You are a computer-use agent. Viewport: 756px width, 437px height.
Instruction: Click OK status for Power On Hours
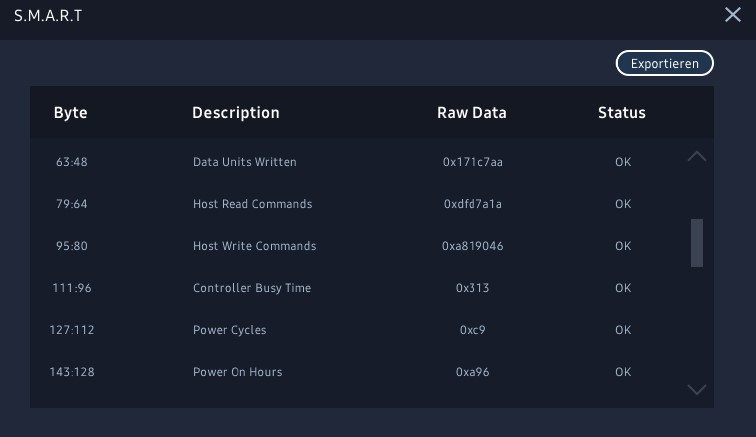pos(622,372)
